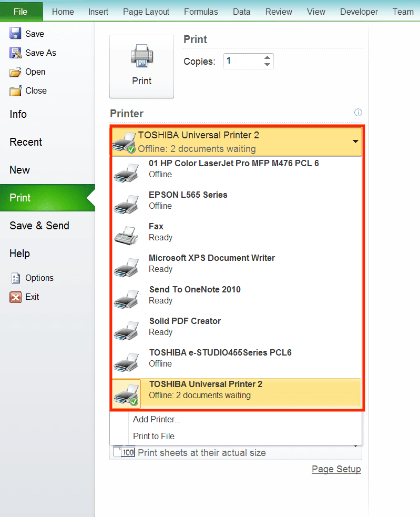Open the File tab
Viewport: 420px width, 517px height.
21,12
